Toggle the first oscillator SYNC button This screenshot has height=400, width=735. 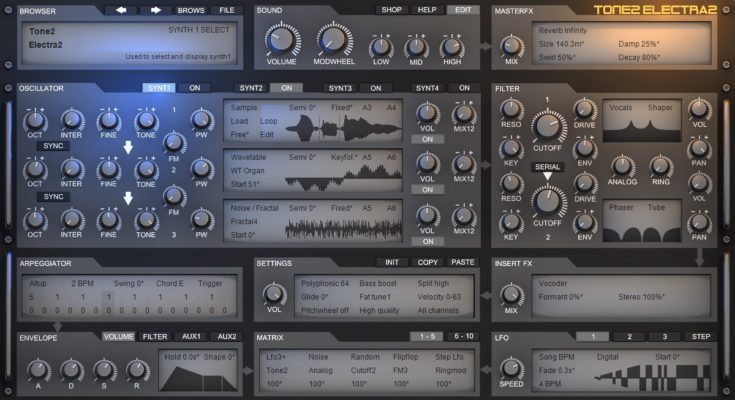(x=52, y=145)
